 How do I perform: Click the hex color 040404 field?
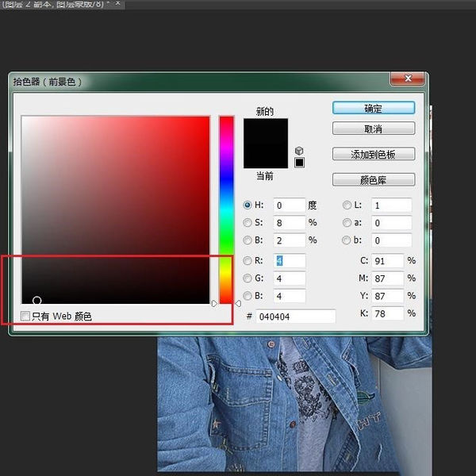(296, 317)
